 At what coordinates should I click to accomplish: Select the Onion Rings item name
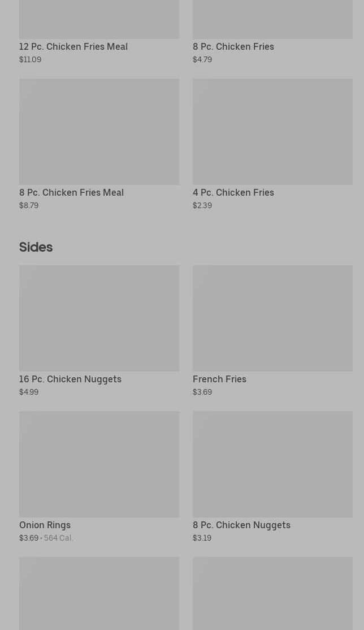click(45, 525)
